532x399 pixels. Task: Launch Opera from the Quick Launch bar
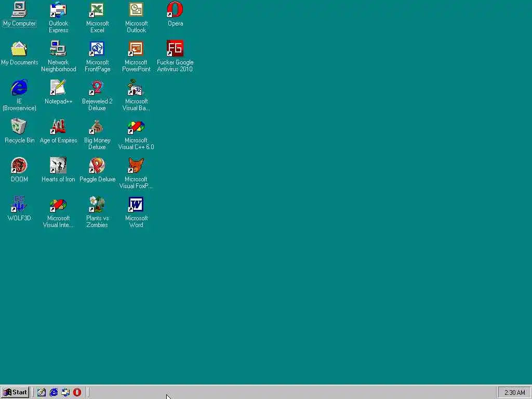(x=77, y=392)
